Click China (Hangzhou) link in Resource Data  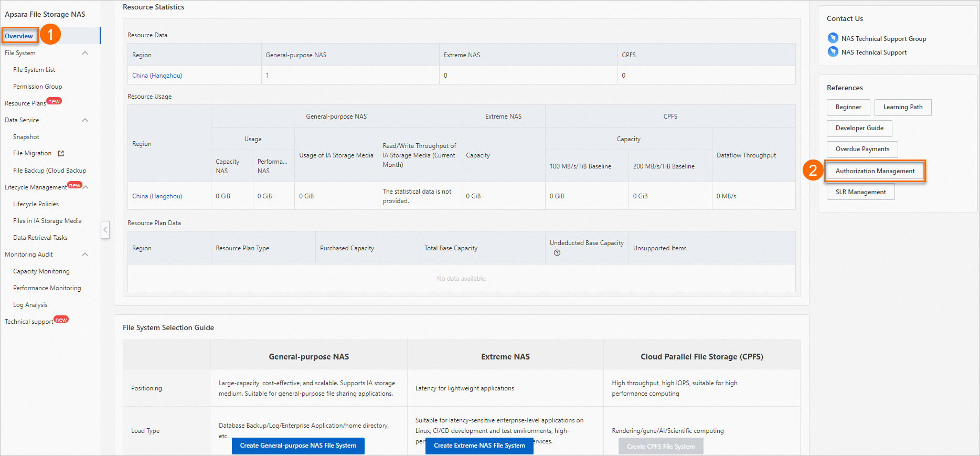[157, 76]
